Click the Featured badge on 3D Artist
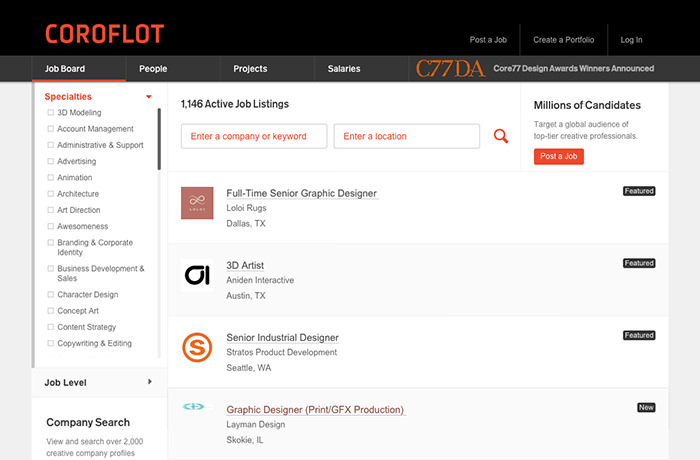Viewport: 700px width, 460px height. coord(638,263)
